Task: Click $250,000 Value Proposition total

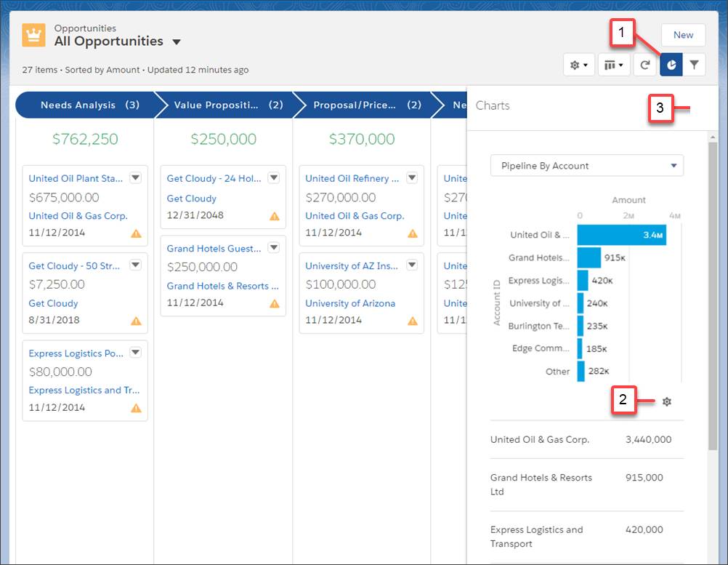Action: [x=223, y=139]
